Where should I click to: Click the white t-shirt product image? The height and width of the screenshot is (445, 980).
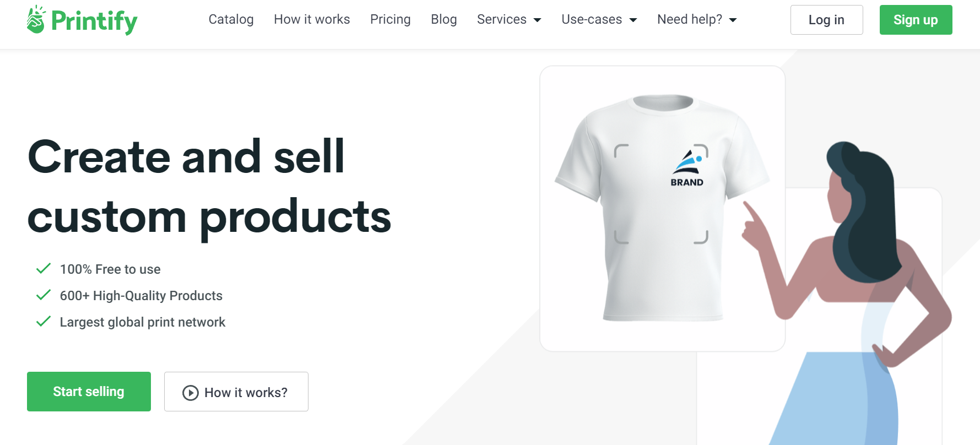pos(662,208)
